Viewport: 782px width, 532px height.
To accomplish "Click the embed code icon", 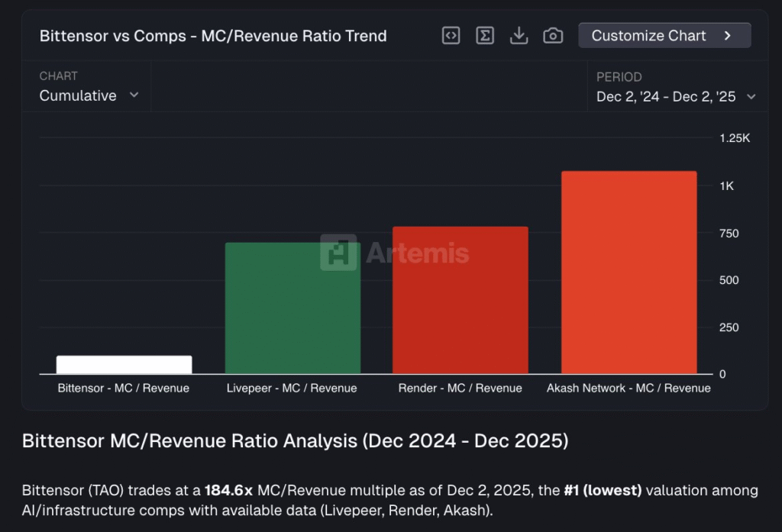I will [451, 36].
